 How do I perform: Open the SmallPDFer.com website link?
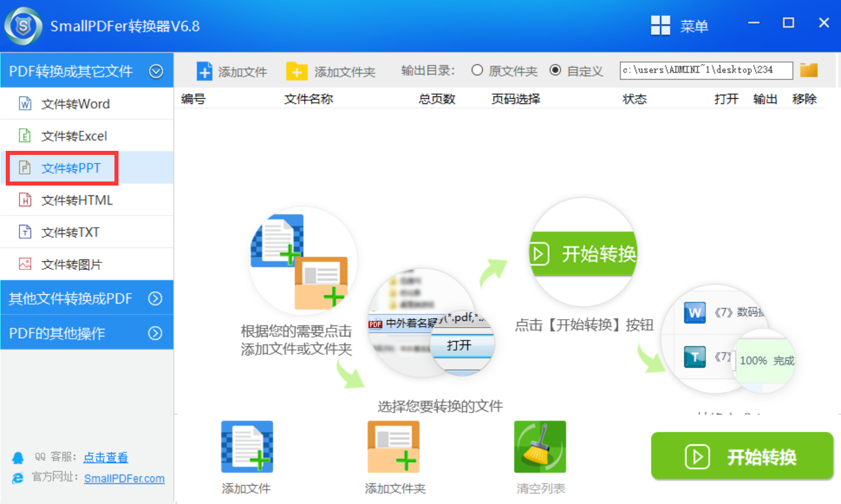(x=124, y=479)
